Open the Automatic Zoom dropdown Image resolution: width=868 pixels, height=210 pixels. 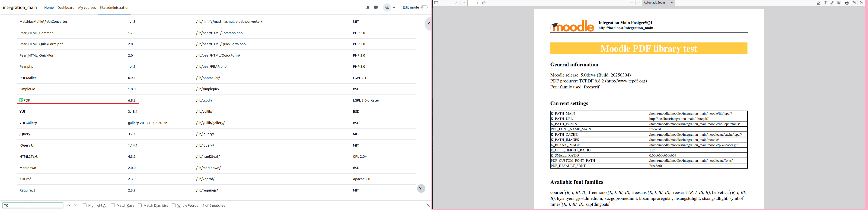(658, 3)
